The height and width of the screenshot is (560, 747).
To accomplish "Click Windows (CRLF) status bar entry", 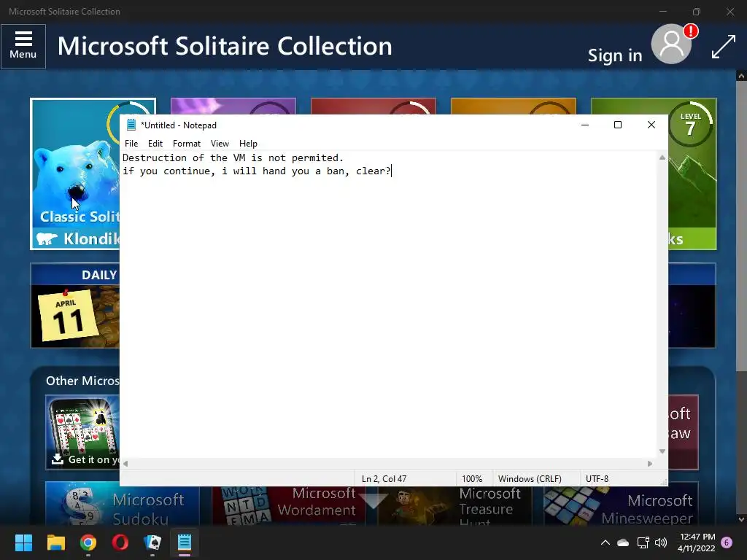I will 530,478.
